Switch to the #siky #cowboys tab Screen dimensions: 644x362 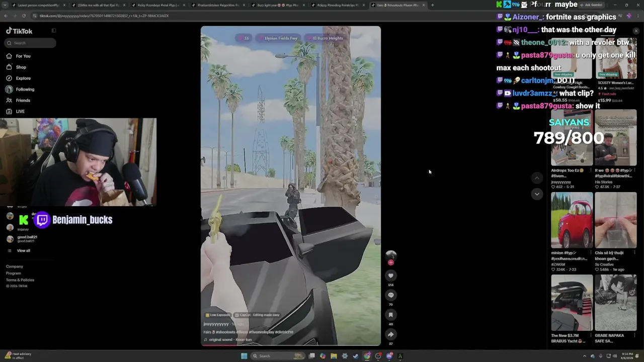(x=158, y=5)
